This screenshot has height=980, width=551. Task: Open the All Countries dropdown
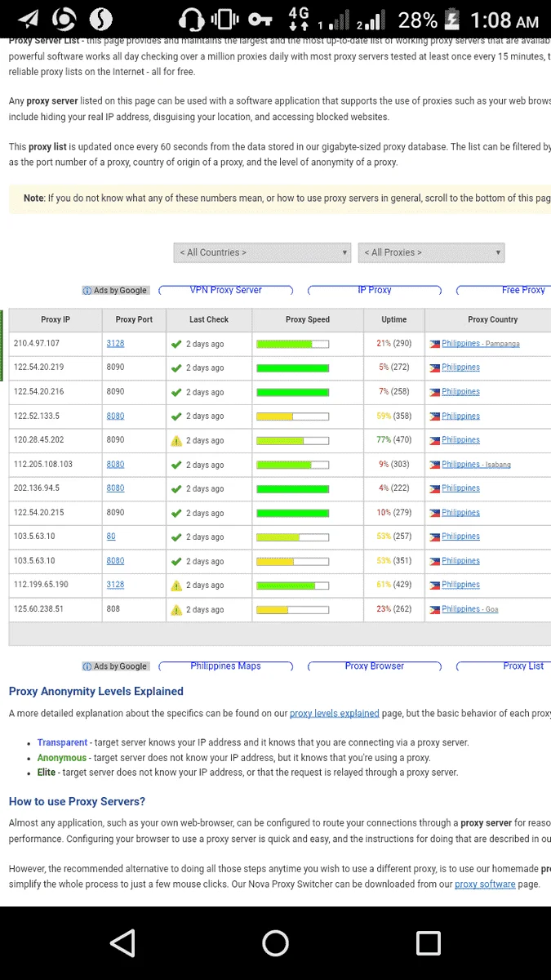(262, 252)
